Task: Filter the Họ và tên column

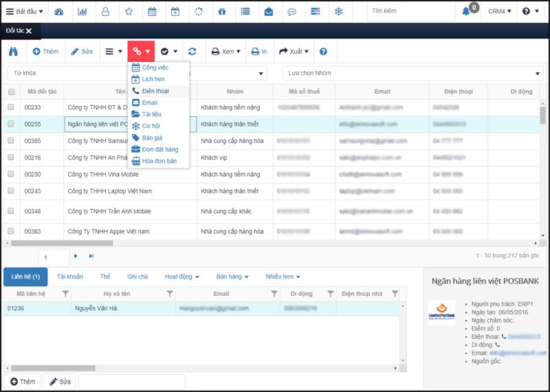Action: point(170,294)
